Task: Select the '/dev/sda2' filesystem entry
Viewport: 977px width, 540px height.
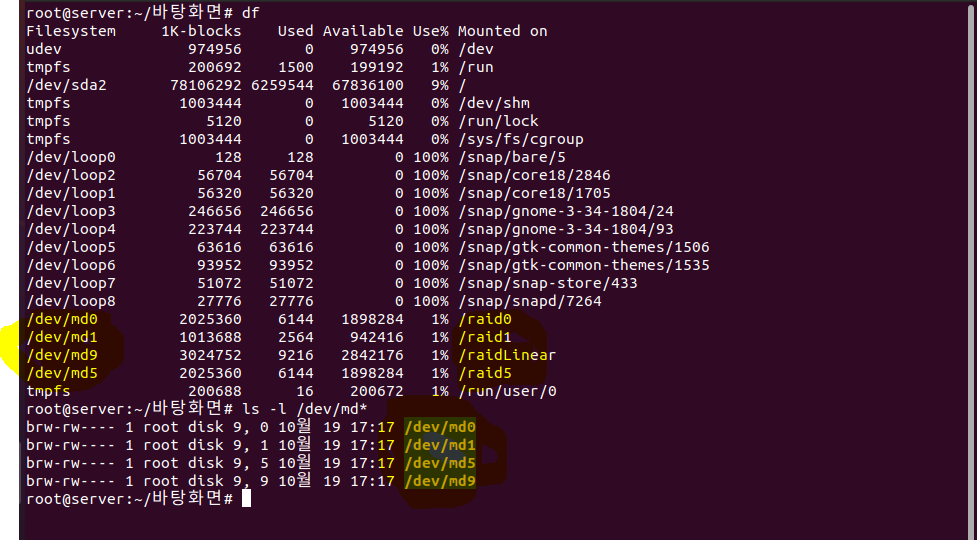Action: (x=67, y=85)
